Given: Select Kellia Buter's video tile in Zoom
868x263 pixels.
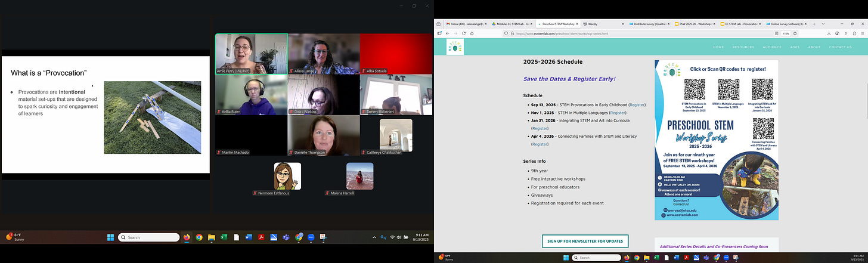Looking at the screenshot, I should (251, 95).
